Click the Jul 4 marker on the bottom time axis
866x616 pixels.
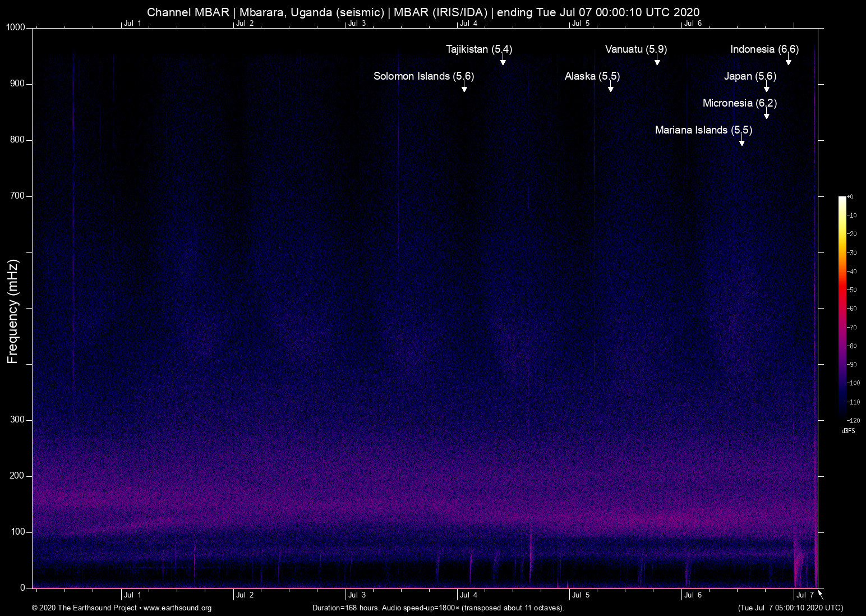pyautogui.click(x=468, y=595)
